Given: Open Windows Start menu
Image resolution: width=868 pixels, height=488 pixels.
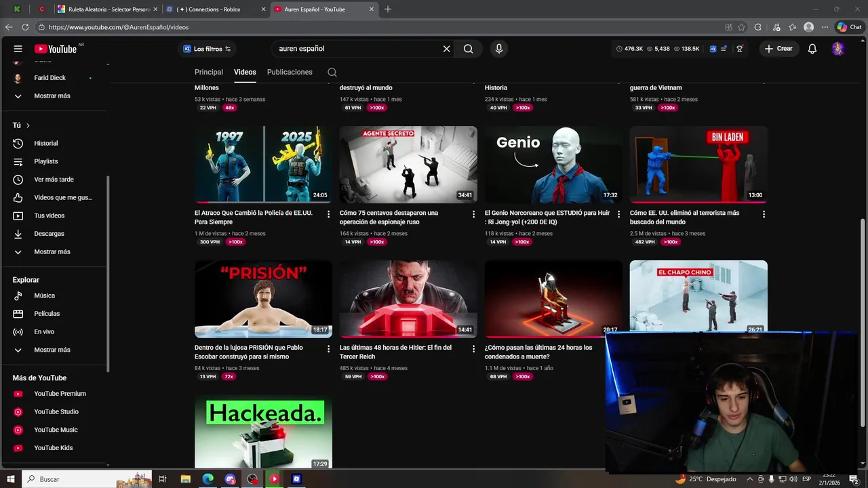Looking at the screenshot, I should (x=10, y=479).
